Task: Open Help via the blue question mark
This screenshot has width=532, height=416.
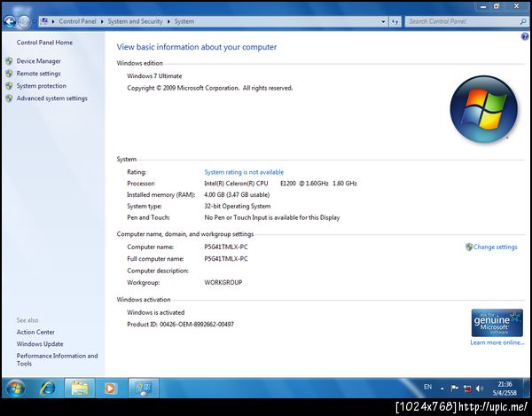Action: coord(525,36)
